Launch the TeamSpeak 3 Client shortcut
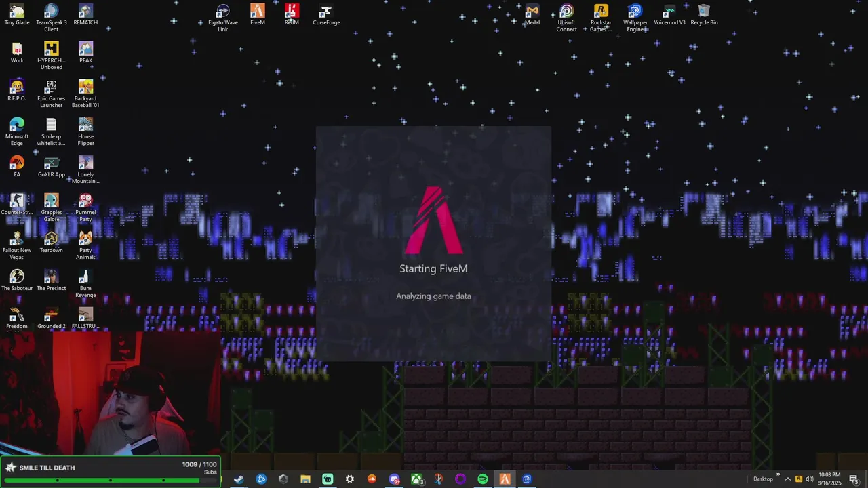 pyautogui.click(x=51, y=18)
